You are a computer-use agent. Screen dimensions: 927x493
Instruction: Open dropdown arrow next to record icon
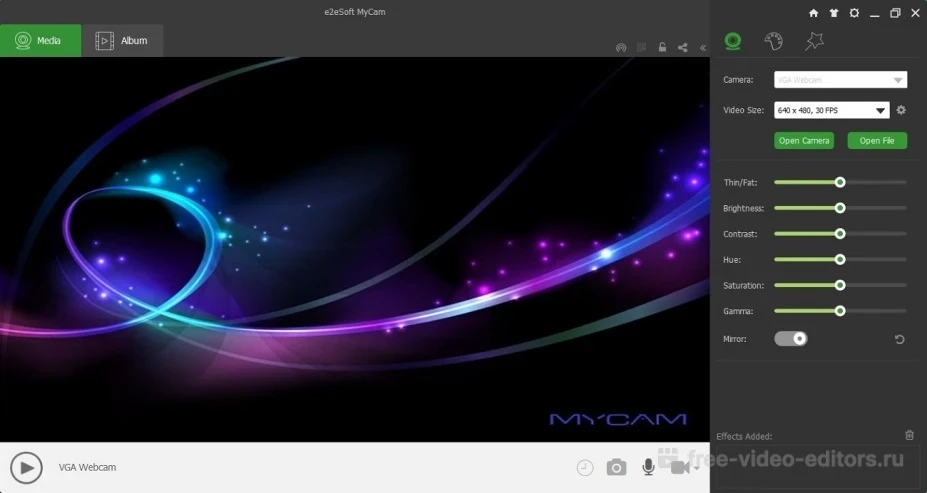(696, 468)
